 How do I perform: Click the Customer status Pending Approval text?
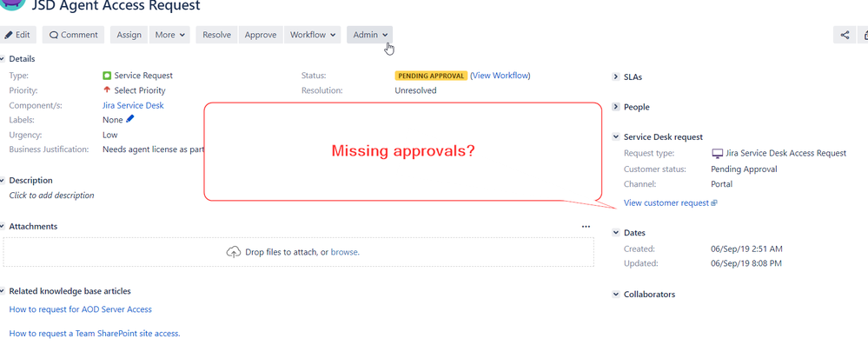[x=744, y=169]
